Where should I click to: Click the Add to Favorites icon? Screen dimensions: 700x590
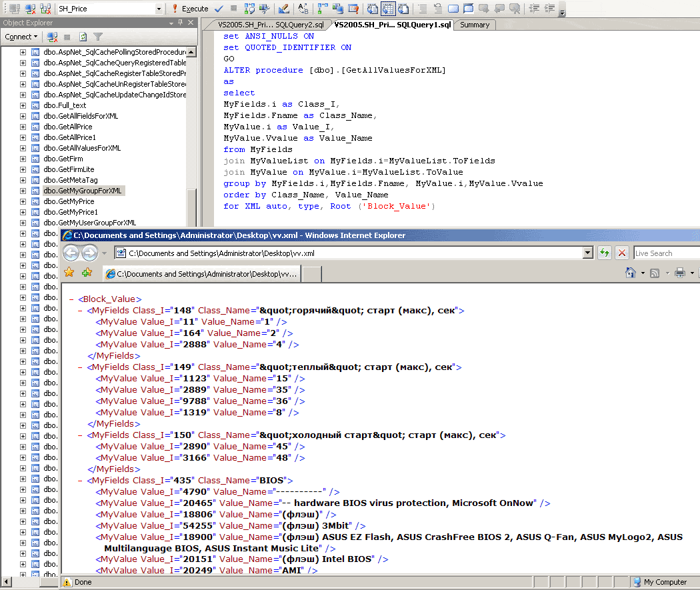pos(87,272)
